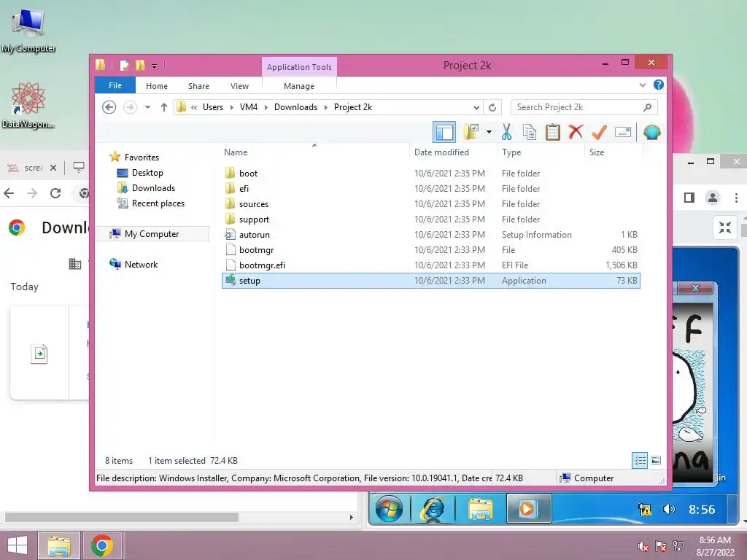Open the folder options dropdown arrow
747x560 pixels.
[489, 132]
